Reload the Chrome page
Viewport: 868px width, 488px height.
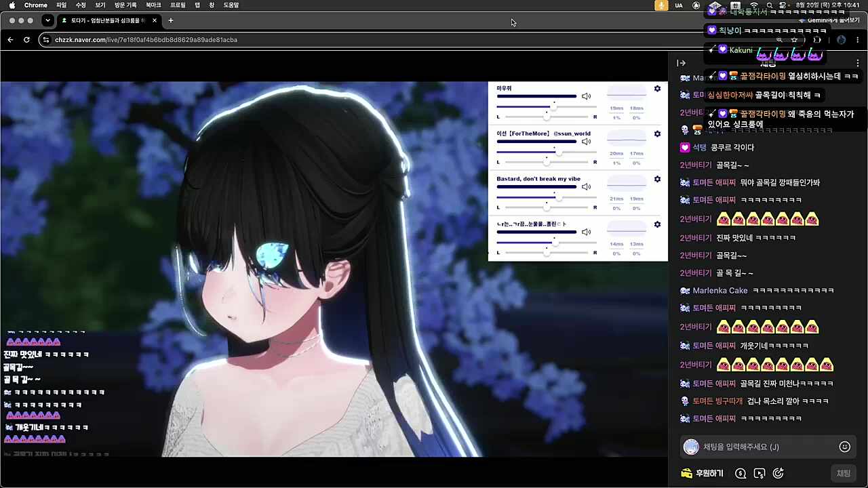(26, 40)
